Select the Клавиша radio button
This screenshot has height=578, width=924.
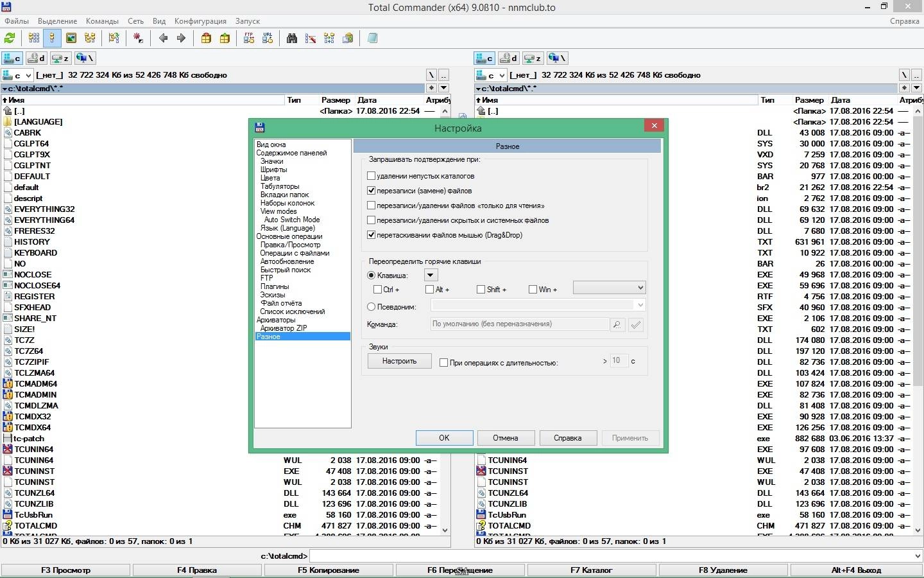click(x=371, y=276)
